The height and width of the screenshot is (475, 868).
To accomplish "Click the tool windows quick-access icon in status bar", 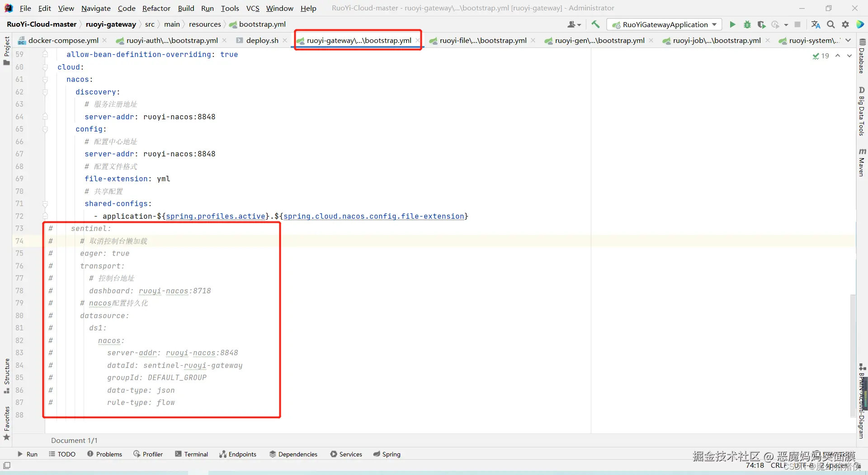I will point(7,466).
